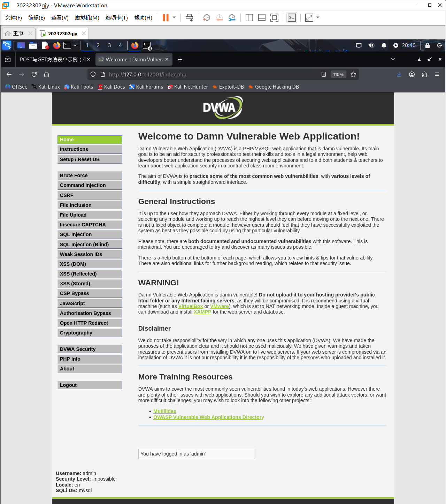Launch the file manager from Kali panel
This screenshot has width=446, height=504.
click(x=33, y=45)
